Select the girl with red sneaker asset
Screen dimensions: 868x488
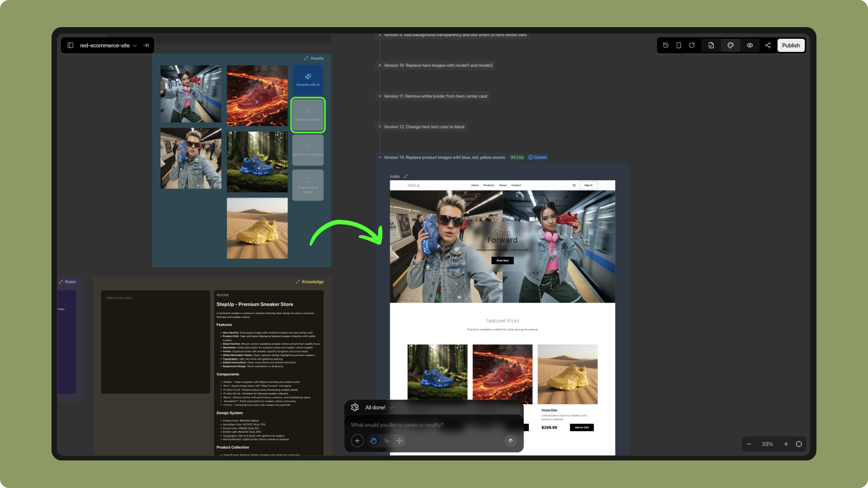pyautogui.click(x=191, y=94)
